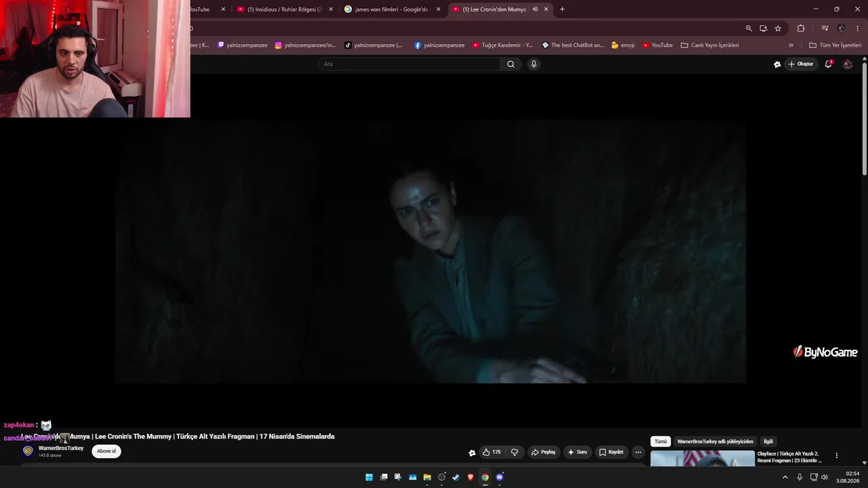Share the video with Paylaş

[x=543, y=452]
